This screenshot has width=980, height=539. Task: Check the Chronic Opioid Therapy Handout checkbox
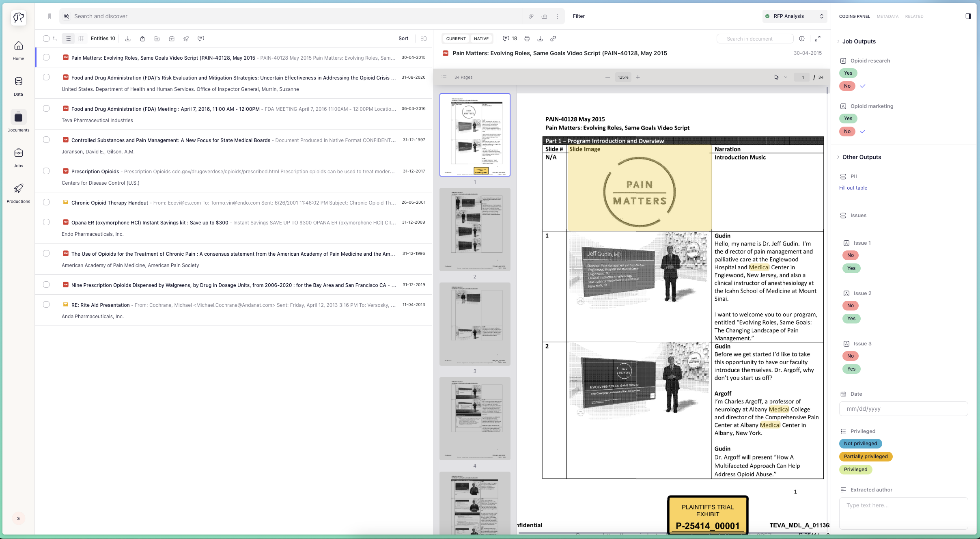(x=46, y=203)
